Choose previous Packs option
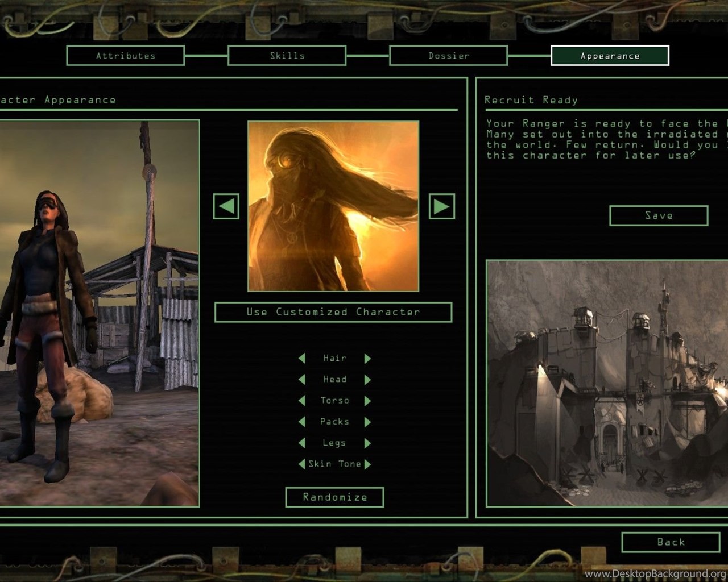Screen dimensions: 728x582 coord(302,422)
